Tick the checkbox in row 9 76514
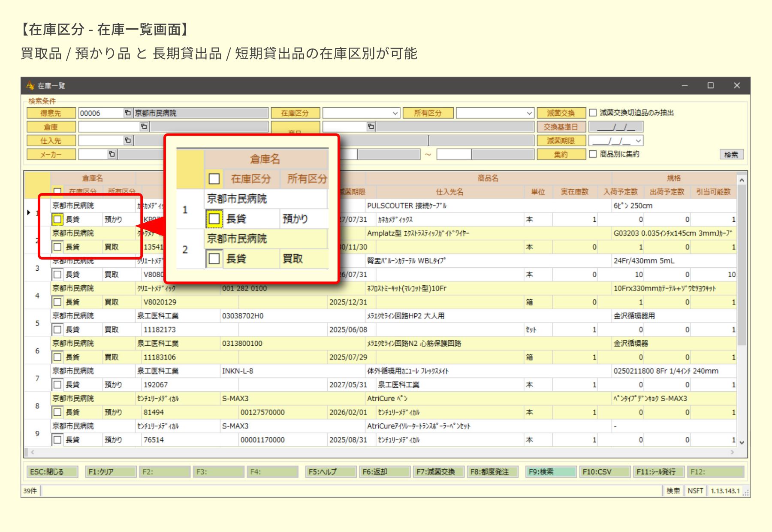Screen dimensions: 772x532 [x=57, y=440]
